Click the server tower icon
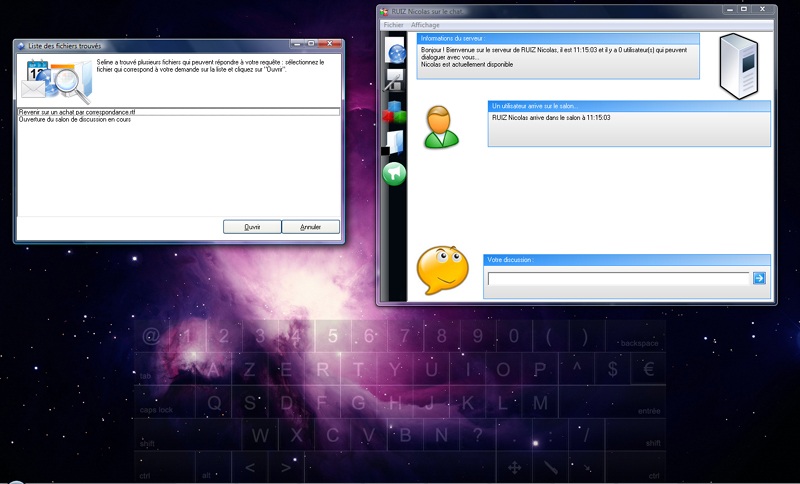 [x=742, y=66]
